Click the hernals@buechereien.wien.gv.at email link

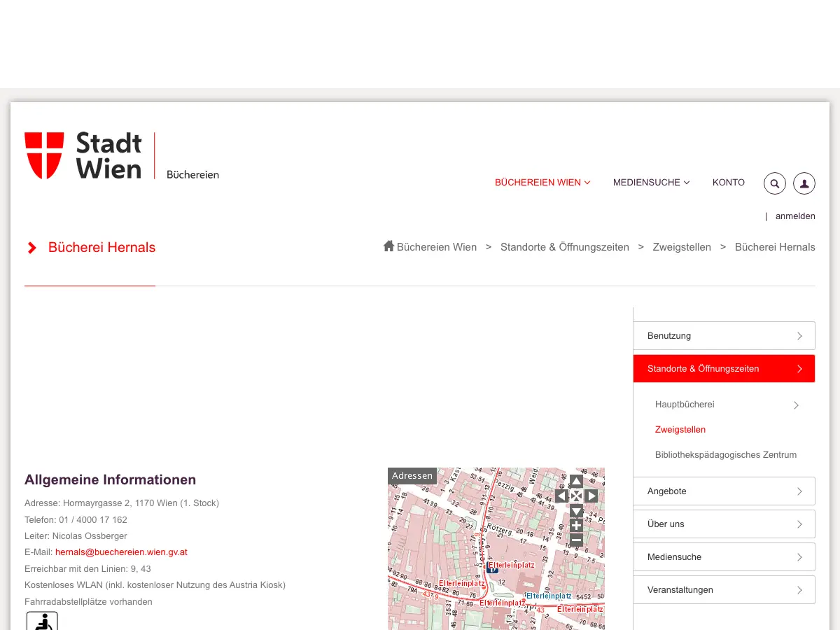[x=121, y=552]
